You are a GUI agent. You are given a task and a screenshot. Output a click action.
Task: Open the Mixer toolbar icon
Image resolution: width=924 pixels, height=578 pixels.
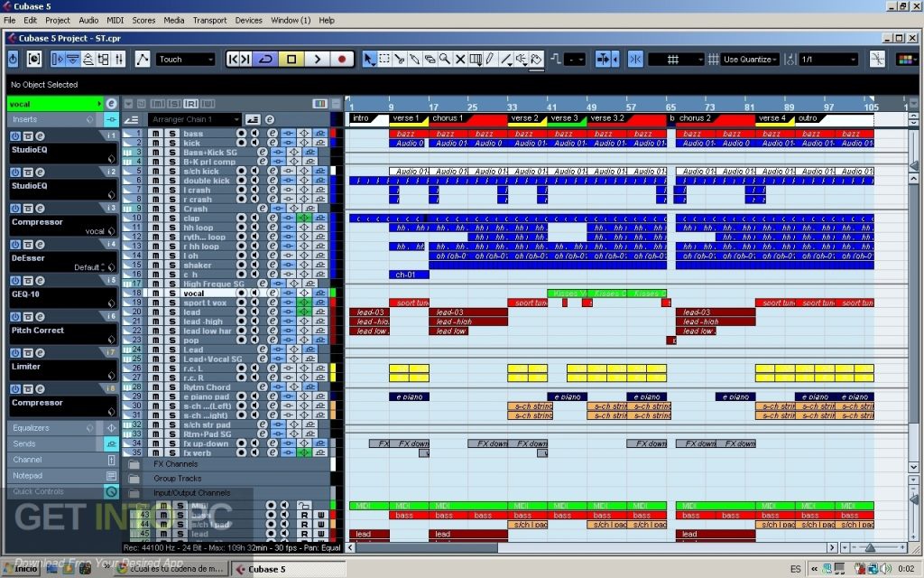[119, 59]
